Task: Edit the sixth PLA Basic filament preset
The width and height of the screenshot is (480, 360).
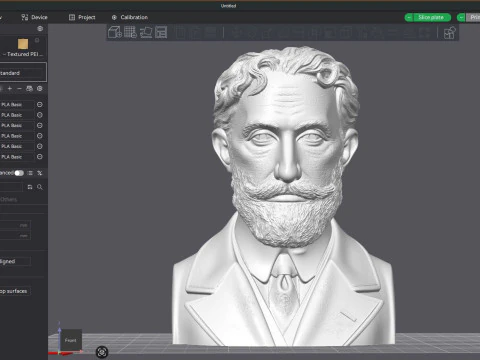Action: click(x=40, y=157)
